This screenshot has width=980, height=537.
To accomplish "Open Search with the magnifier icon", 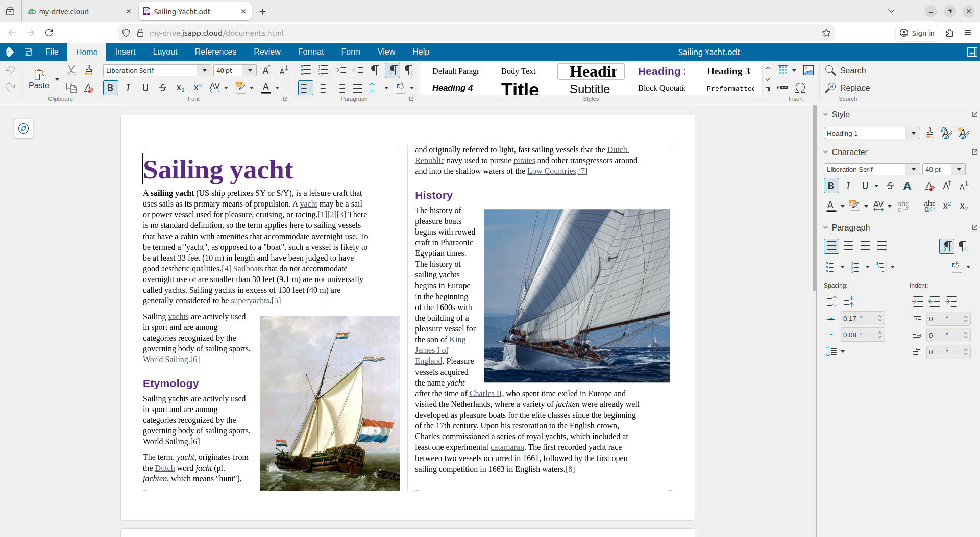I will [x=831, y=71].
